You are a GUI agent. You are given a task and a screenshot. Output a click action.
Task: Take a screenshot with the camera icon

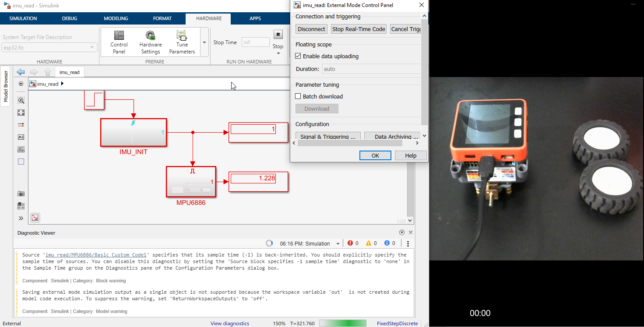21,193
